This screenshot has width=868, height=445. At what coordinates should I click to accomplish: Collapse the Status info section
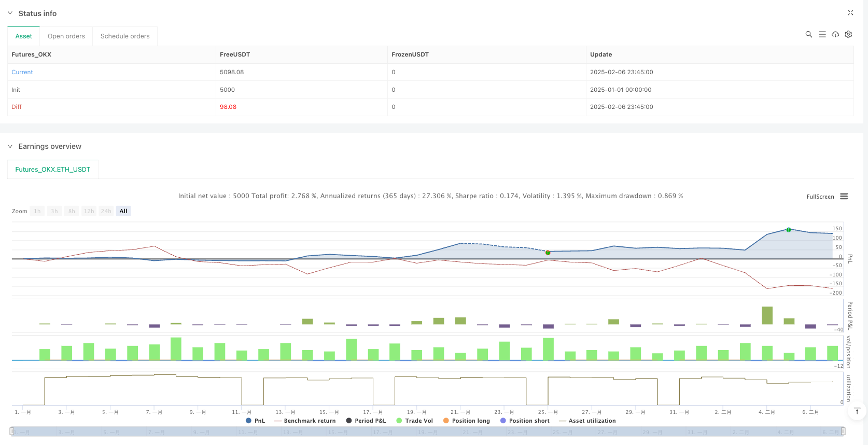10,13
